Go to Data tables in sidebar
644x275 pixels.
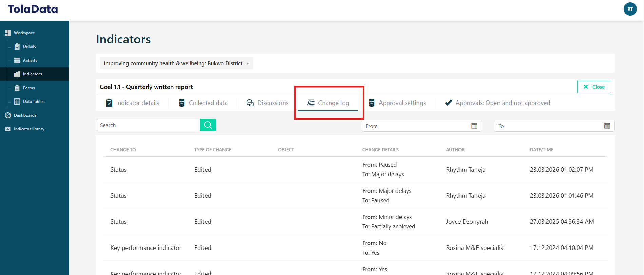click(x=33, y=102)
